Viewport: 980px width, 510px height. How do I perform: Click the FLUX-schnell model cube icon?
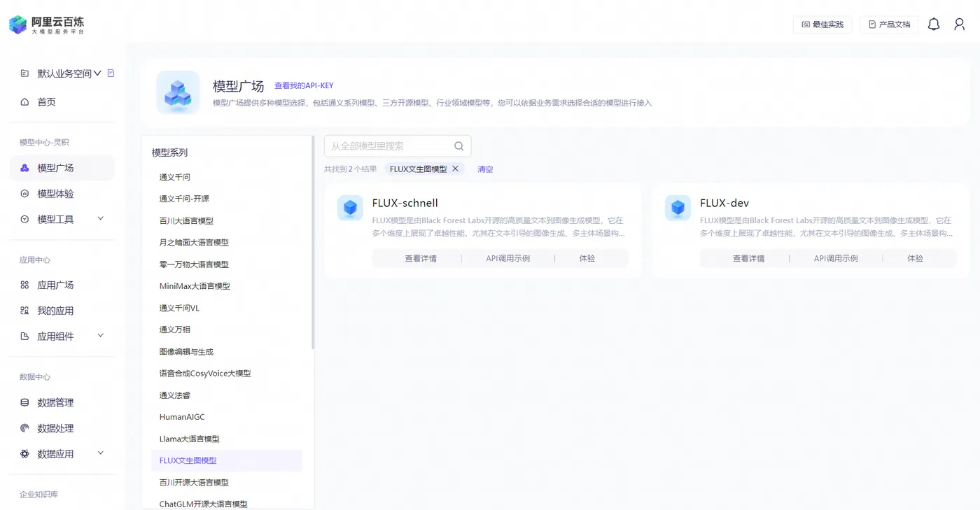[350, 208]
